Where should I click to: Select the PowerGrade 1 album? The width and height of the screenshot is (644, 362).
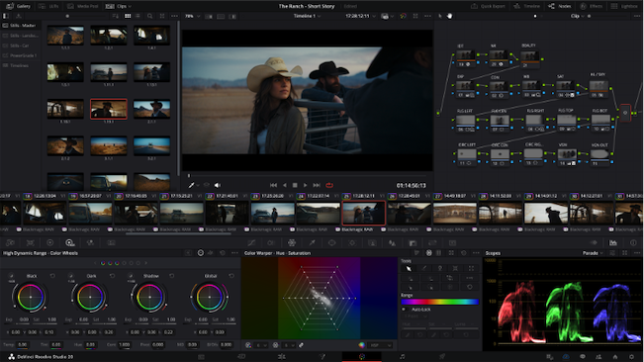point(21,55)
